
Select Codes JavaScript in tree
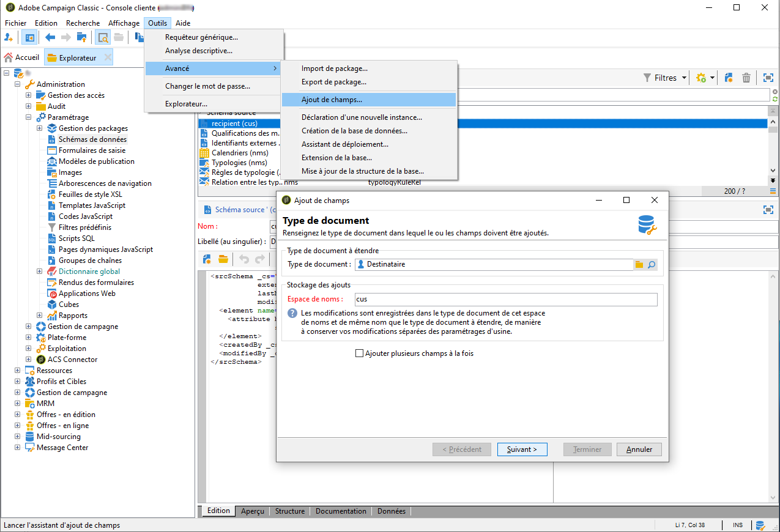[x=86, y=216]
